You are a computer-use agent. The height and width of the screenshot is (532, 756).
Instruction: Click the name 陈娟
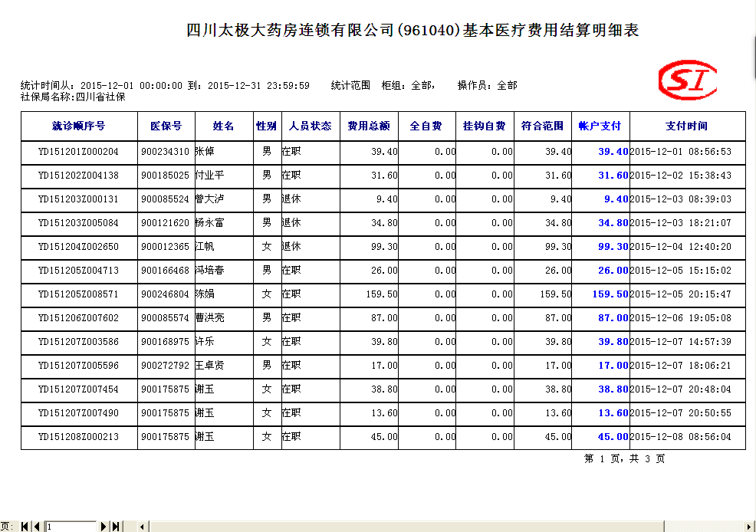205,294
